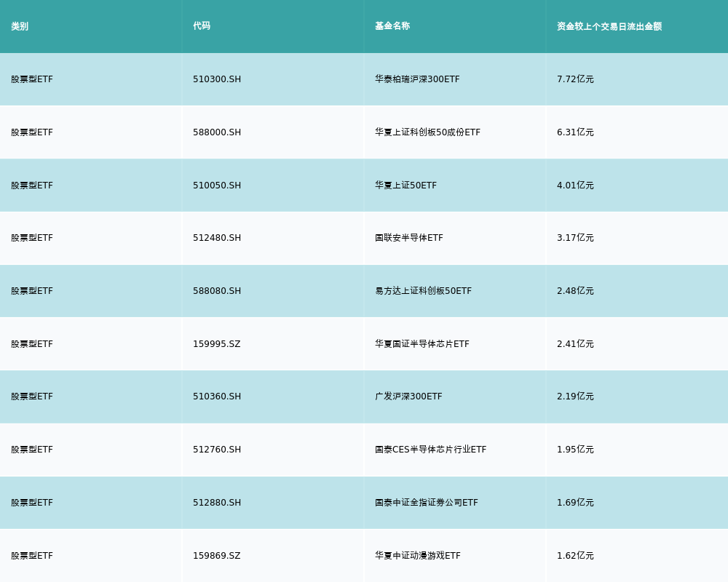
Task: Select code 510300.SH
Action: (217, 79)
